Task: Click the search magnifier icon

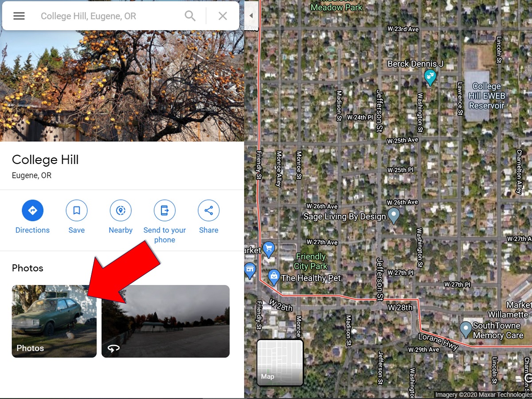Action: pyautogui.click(x=190, y=16)
